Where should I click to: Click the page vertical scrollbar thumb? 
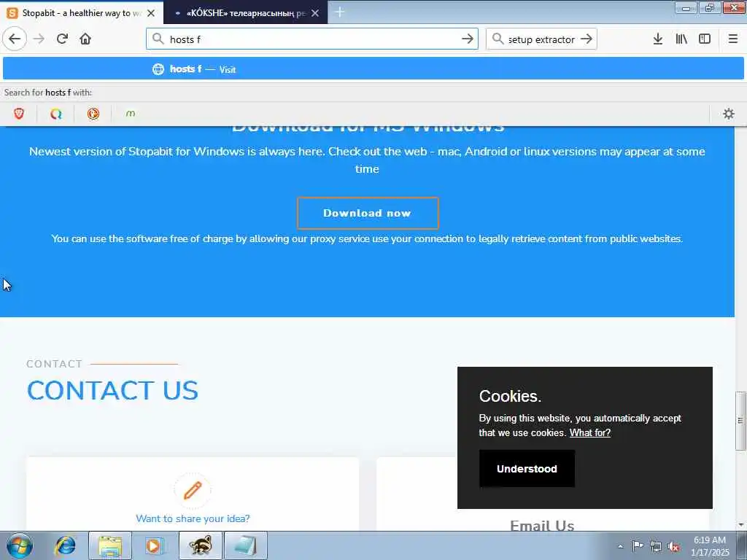pos(740,421)
